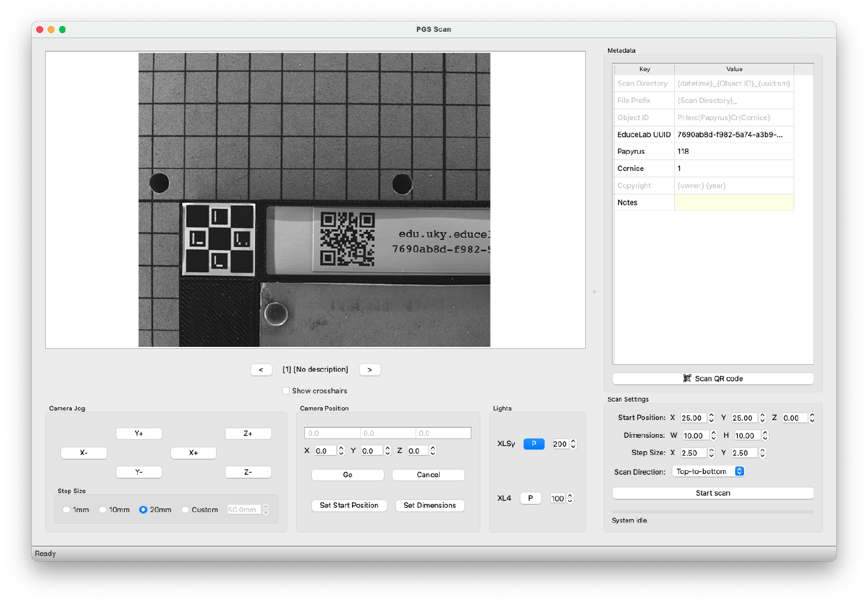Click the camera preview image
Viewport: 868px width, 603px height.
click(315, 200)
